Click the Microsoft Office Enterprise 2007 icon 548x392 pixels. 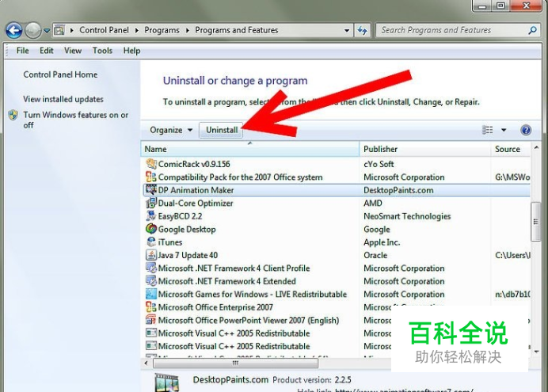151,307
